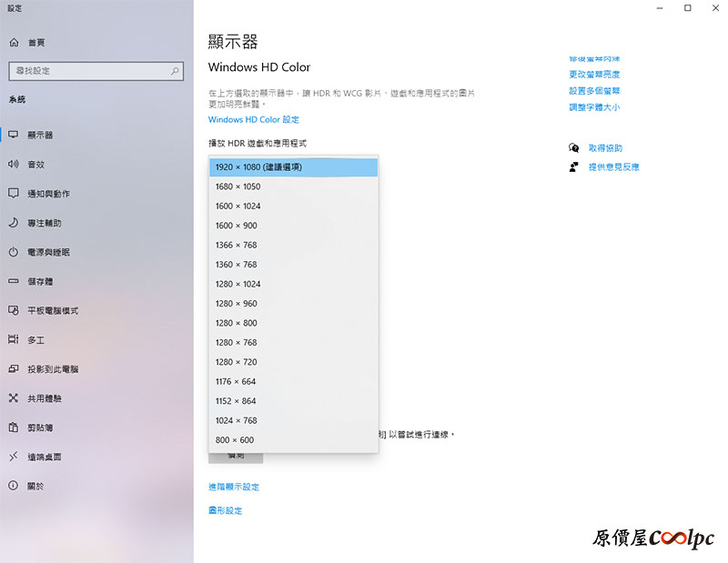Choose 1366 × 768 in the dropdown
The width and height of the screenshot is (728, 563).
coord(293,245)
